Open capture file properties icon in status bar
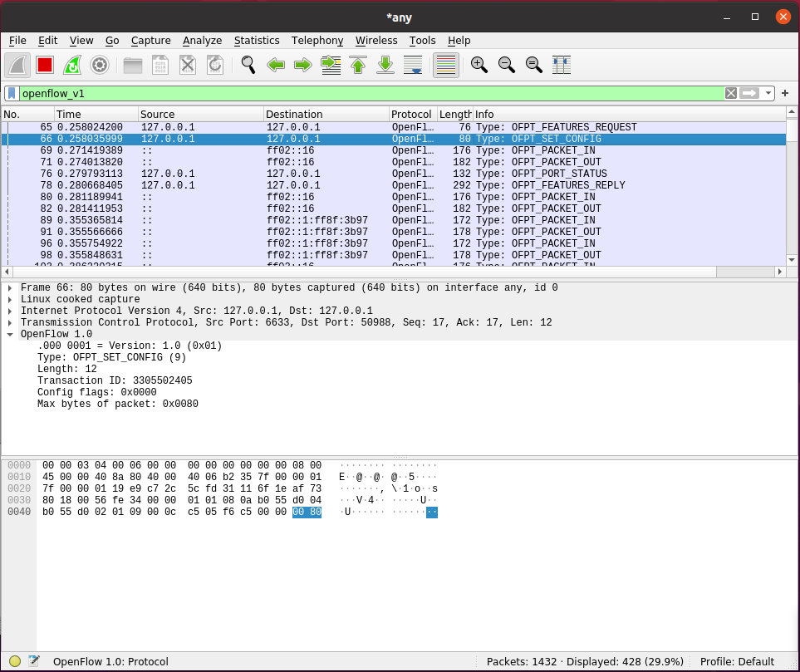The height and width of the screenshot is (672, 800). tap(34, 661)
